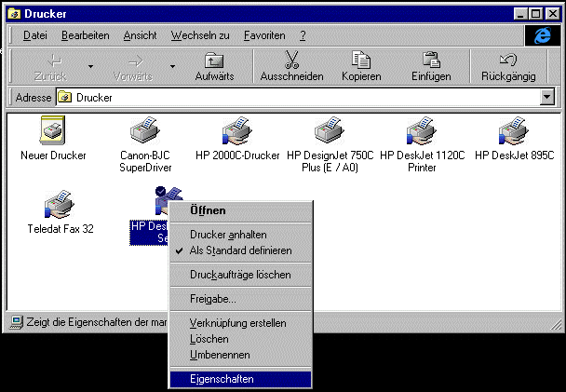Open the Vorwärts history dropdown arrow

click(x=172, y=67)
